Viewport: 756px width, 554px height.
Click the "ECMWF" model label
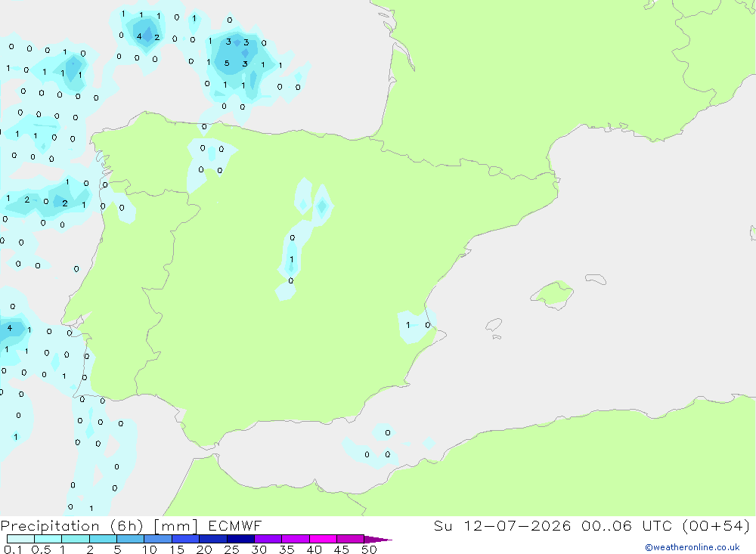[x=235, y=525]
